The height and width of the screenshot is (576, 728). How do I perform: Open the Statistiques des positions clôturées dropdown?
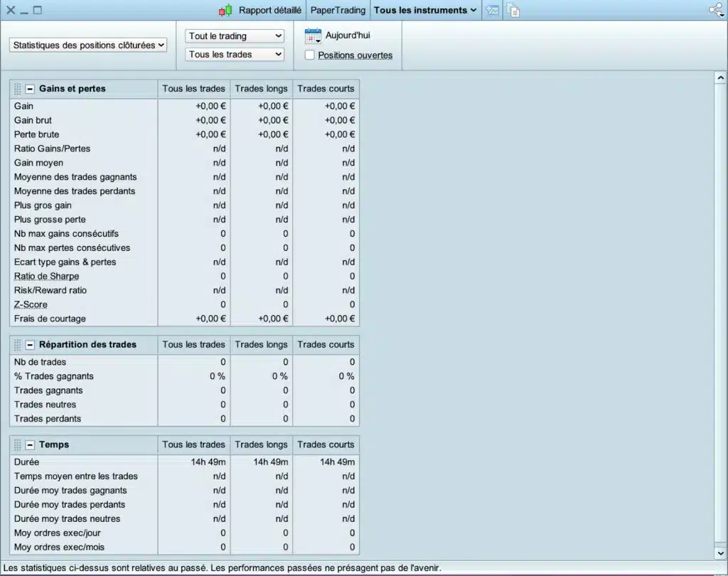pos(89,45)
